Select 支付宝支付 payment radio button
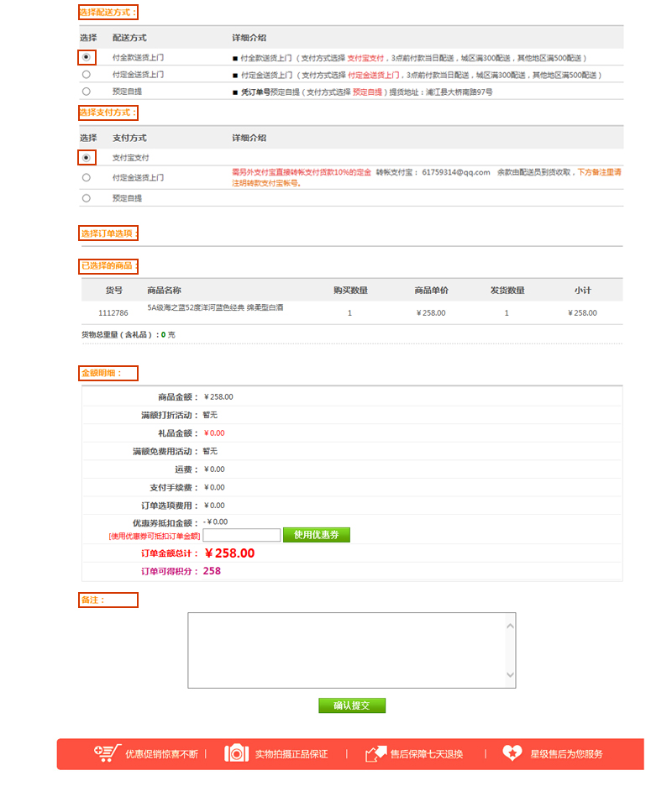The image size is (672, 802). point(86,157)
